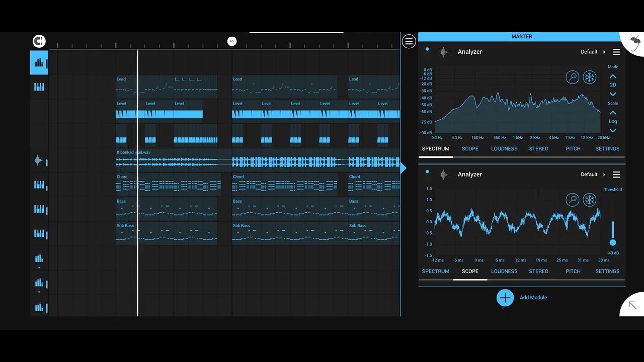This screenshot has width=644, height=362.
Task: Click zoom magnifier in spectrum-view Analyzer
Action: (x=572, y=77)
